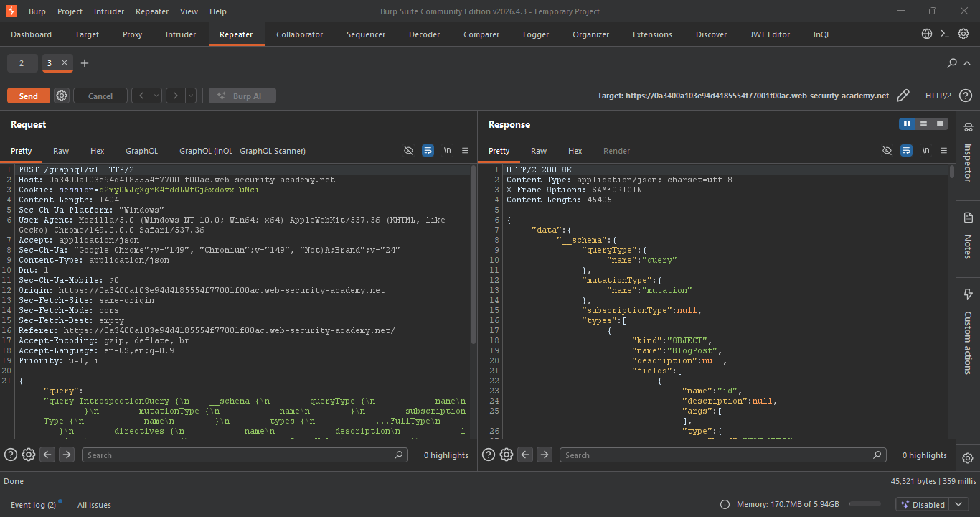Open Burp settings gear in top bar
Screen dimensions: 980x517
click(964, 34)
